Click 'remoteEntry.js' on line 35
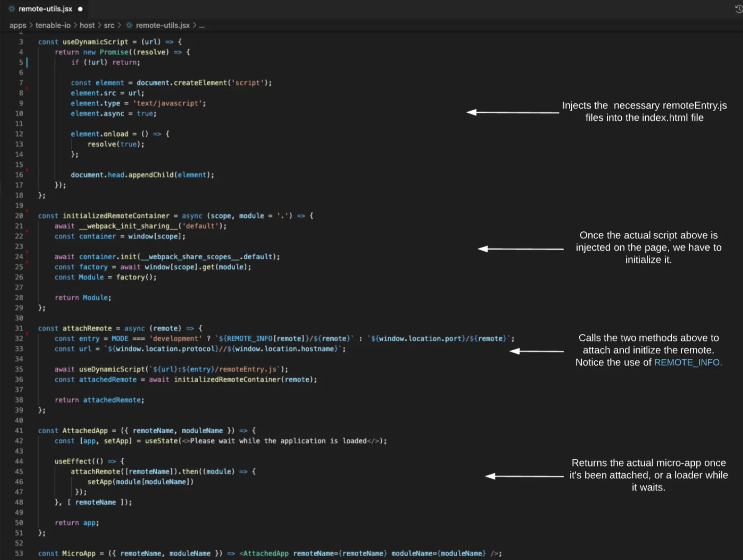Screen dimensions: 743x560 click(247, 370)
